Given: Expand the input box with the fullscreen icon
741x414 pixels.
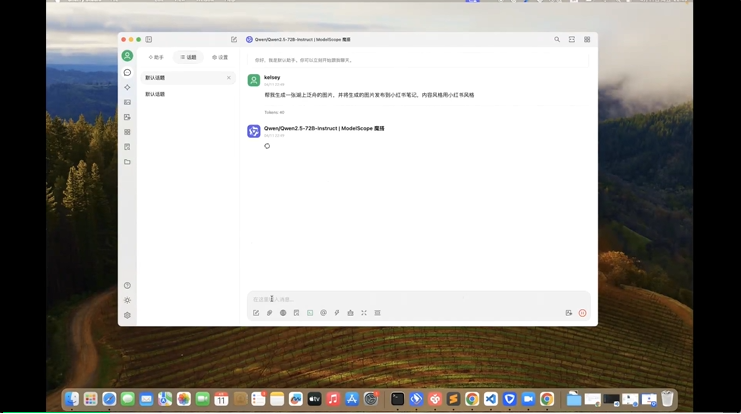Looking at the screenshot, I should point(364,313).
